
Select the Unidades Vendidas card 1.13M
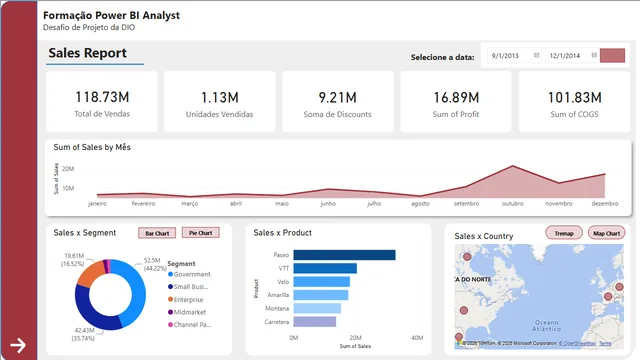pos(220,102)
